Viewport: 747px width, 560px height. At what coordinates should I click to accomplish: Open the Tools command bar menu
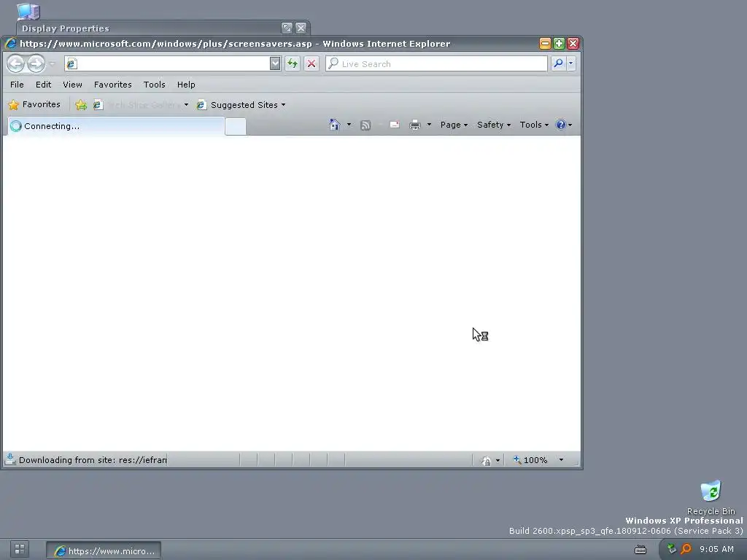[x=534, y=125]
